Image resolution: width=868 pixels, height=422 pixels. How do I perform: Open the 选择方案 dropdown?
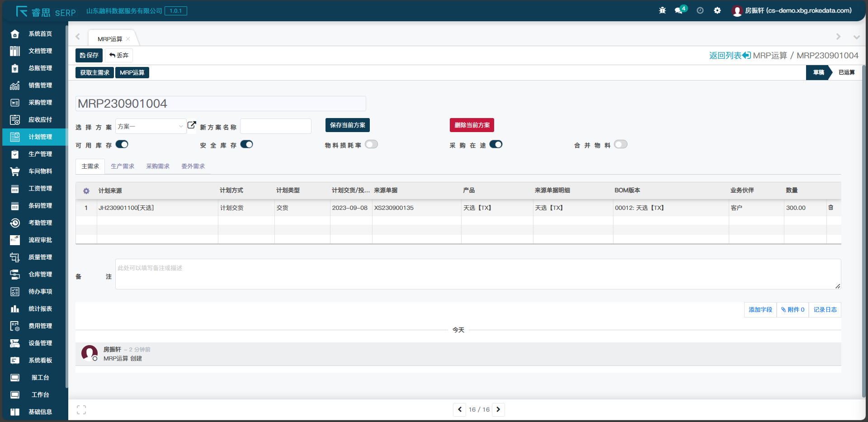pos(151,127)
